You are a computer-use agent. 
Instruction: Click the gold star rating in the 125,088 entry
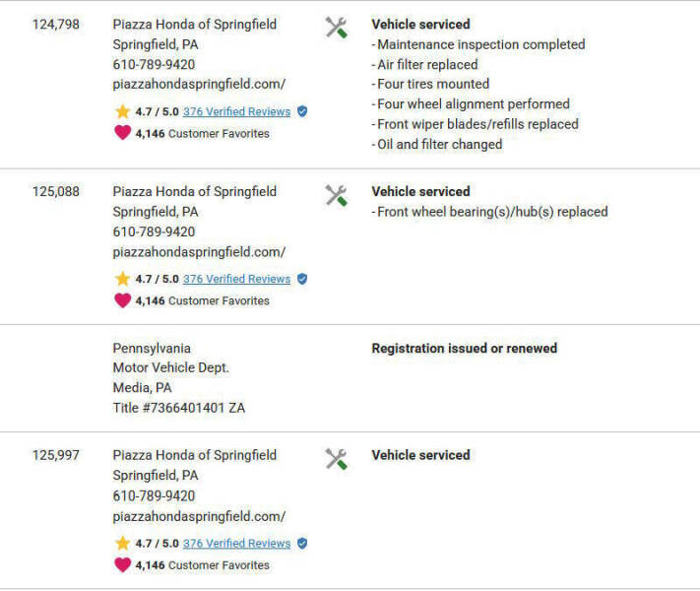(x=122, y=279)
